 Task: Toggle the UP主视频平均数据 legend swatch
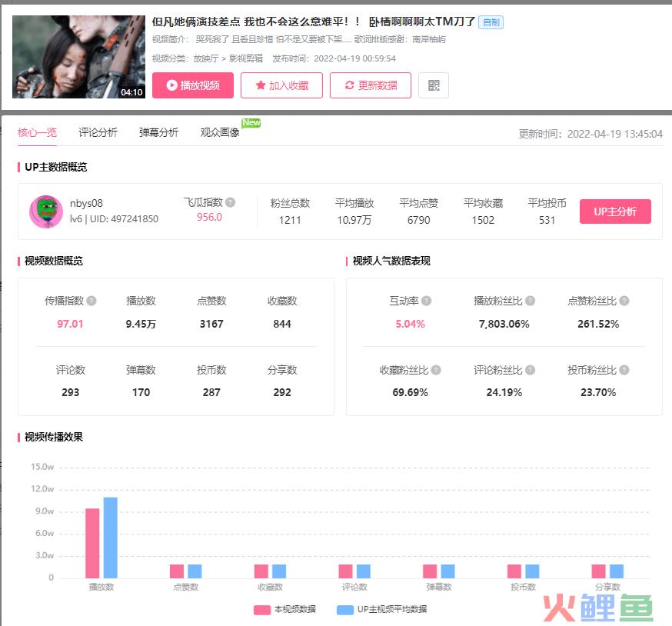[x=345, y=610]
